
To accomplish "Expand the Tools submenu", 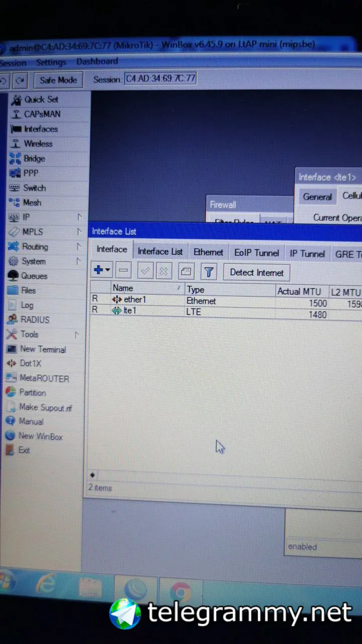I will [x=77, y=334].
